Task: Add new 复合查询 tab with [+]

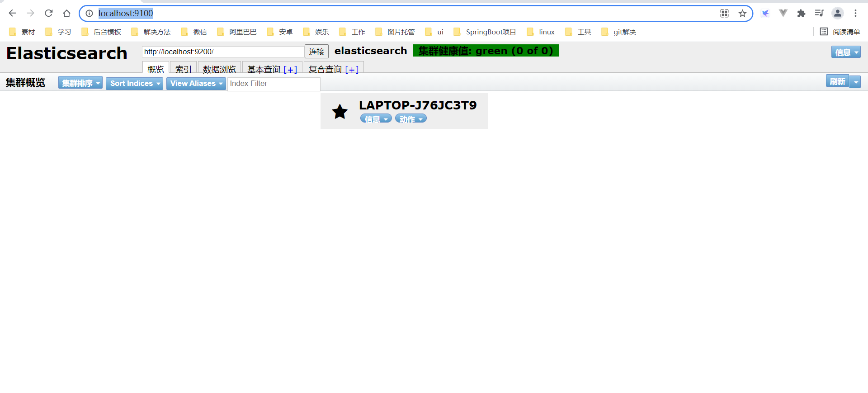Action: coord(352,70)
